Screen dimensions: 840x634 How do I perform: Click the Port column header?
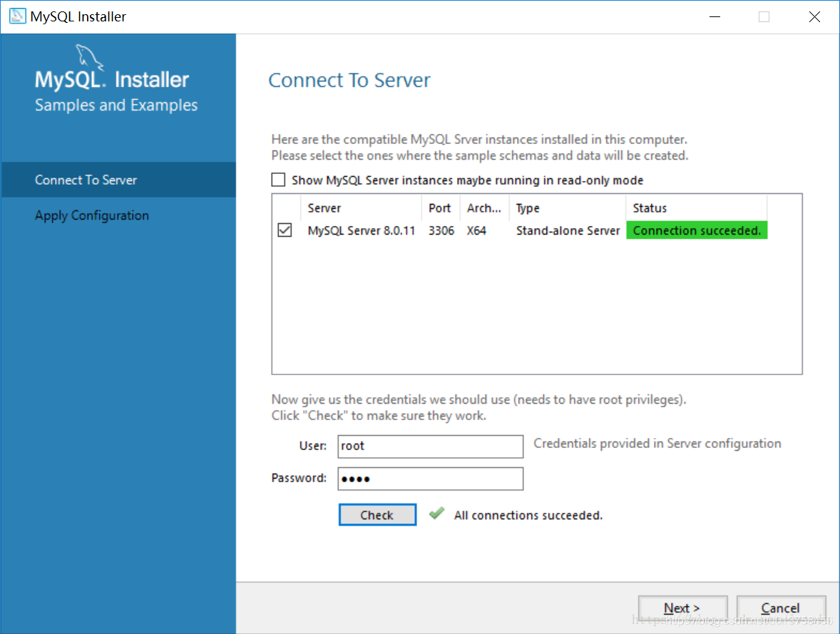[439, 208]
